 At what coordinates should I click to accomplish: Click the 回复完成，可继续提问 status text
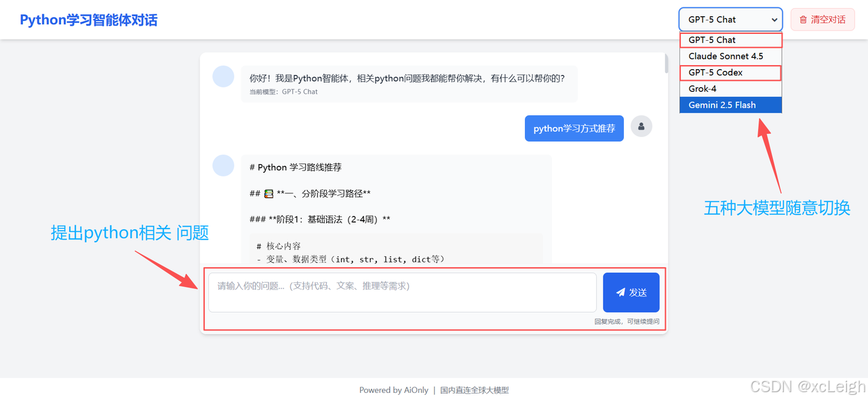tap(627, 322)
